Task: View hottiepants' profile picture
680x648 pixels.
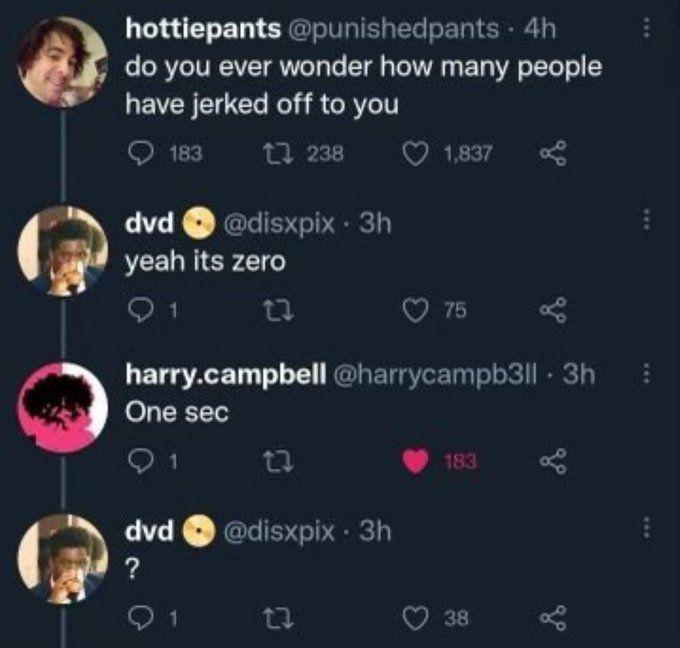Action: (x=62, y=62)
